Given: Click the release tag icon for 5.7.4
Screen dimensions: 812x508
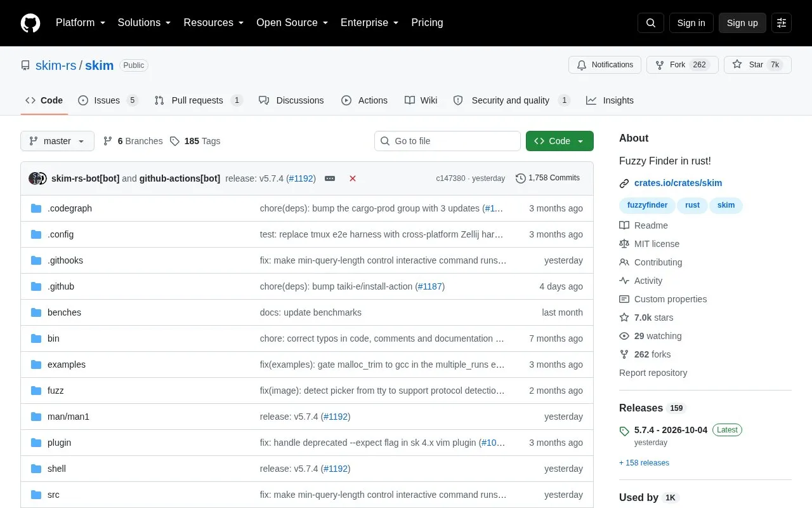Looking at the screenshot, I should point(624,431).
